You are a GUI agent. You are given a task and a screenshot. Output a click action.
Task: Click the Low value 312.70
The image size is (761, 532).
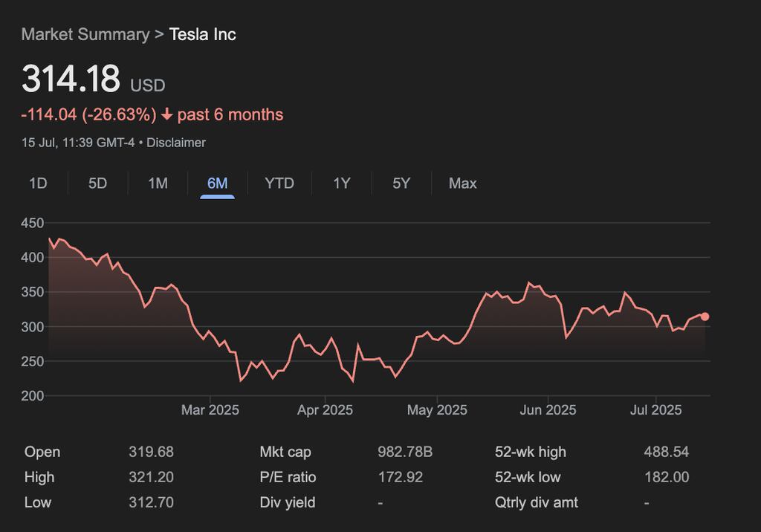(x=151, y=502)
